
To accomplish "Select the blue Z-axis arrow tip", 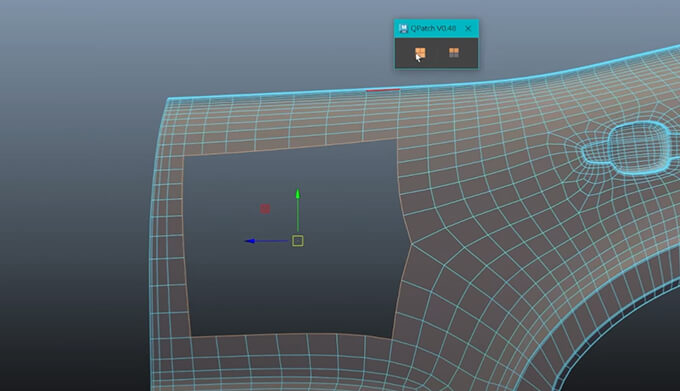I will click(249, 241).
